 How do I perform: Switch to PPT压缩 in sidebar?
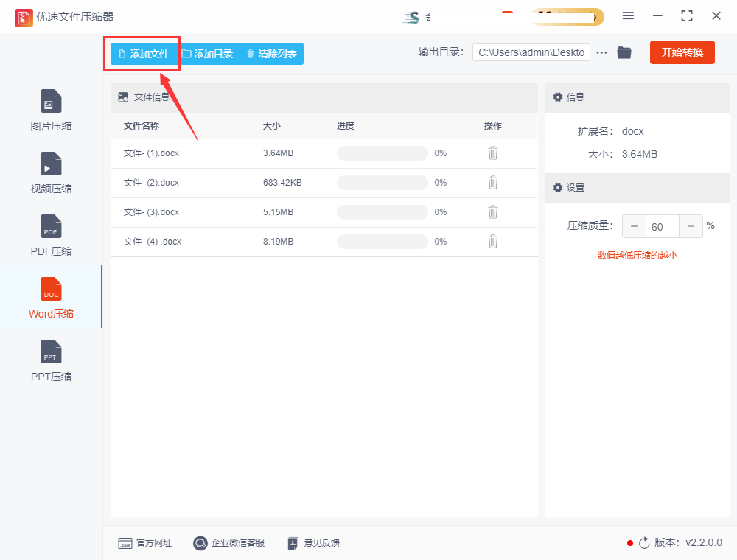coord(52,360)
